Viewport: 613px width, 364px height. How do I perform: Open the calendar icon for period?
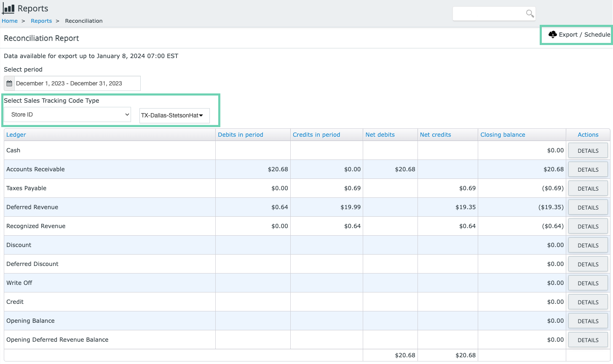coord(9,83)
